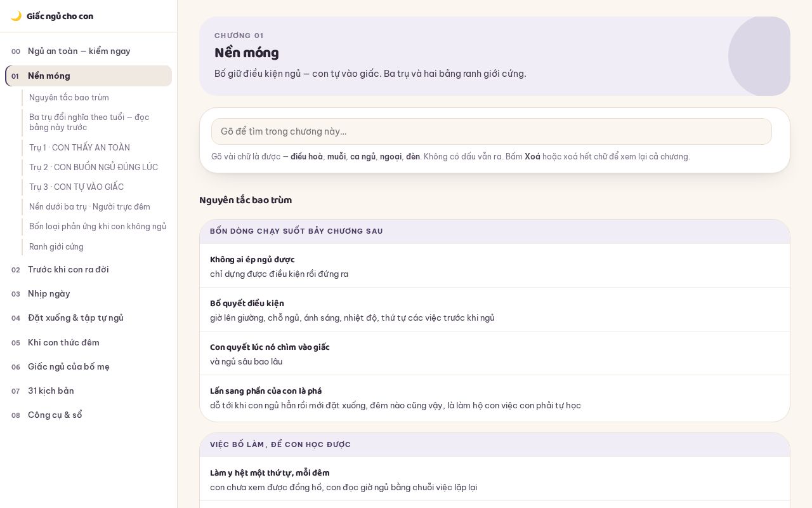Viewport: 812px width, 508px height.
Task: Open Trụ 1 · CON THẤY AN TOÀN
Action: (x=96, y=148)
